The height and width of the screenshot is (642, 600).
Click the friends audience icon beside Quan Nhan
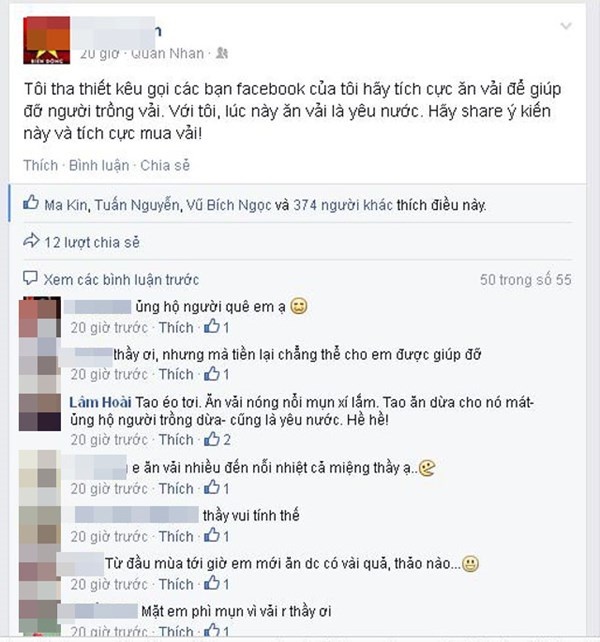click(x=222, y=53)
